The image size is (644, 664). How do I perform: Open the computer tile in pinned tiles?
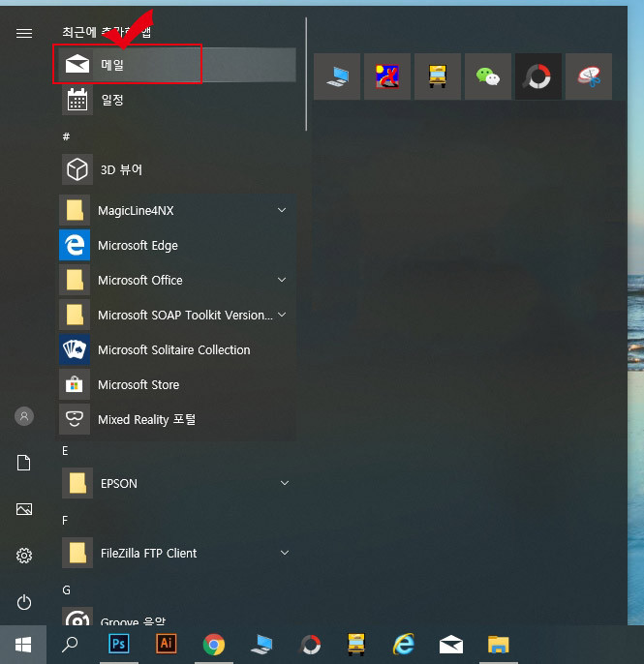pyautogui.click(x=337, y=76)
